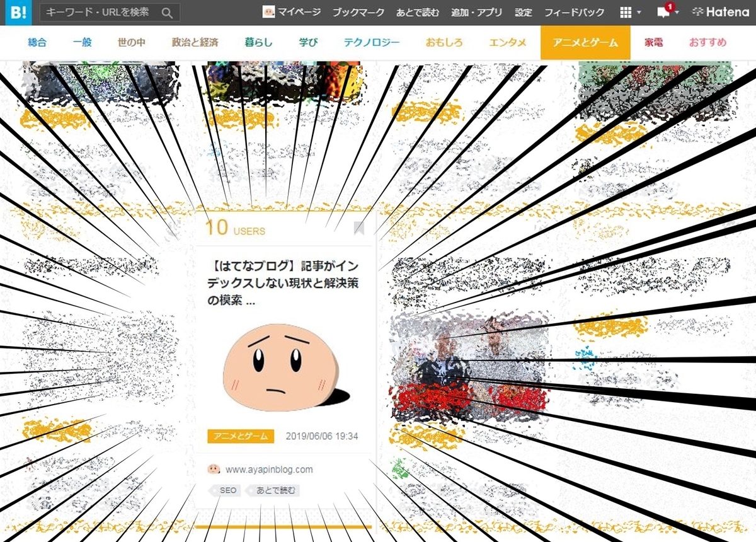Switch to the 一般 category tab
Image resolution: width=756 pixels, height=542 pixels.
[82, 43]
